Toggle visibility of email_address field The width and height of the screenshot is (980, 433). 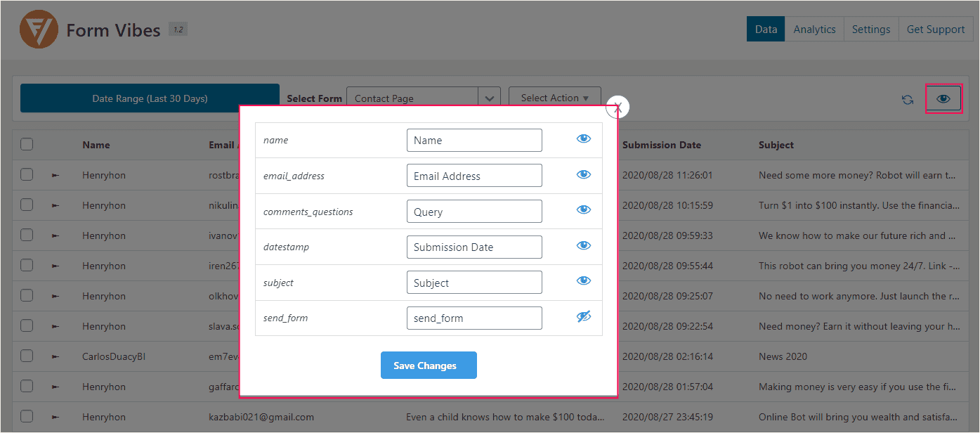583,175
